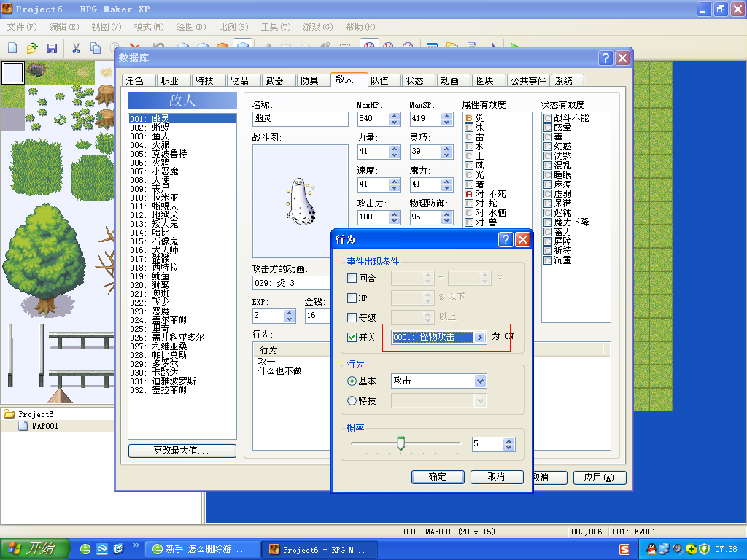Click the Cut scissors icon
Viewport: 747px width, 560px height.
(x=76, y=47)
